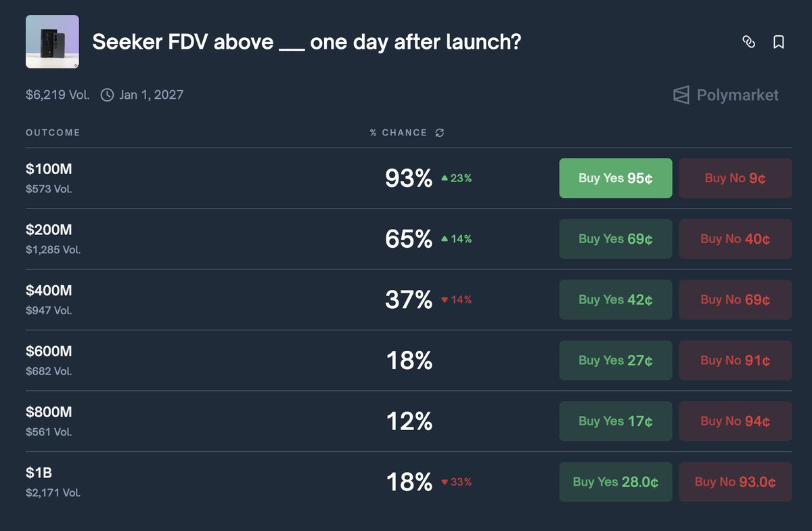
Task: Buy Yes at 69¢ for $200M
Action: (x=616, y=238)
